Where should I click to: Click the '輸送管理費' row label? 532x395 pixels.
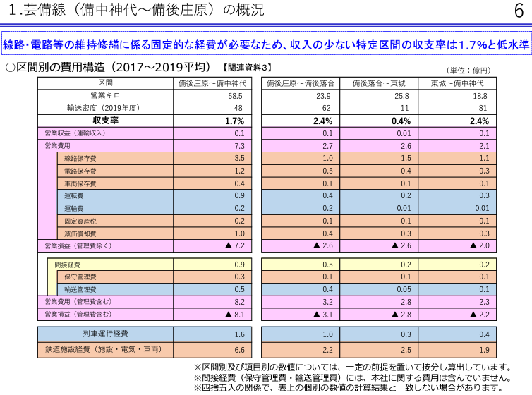[x=80, y=290]
